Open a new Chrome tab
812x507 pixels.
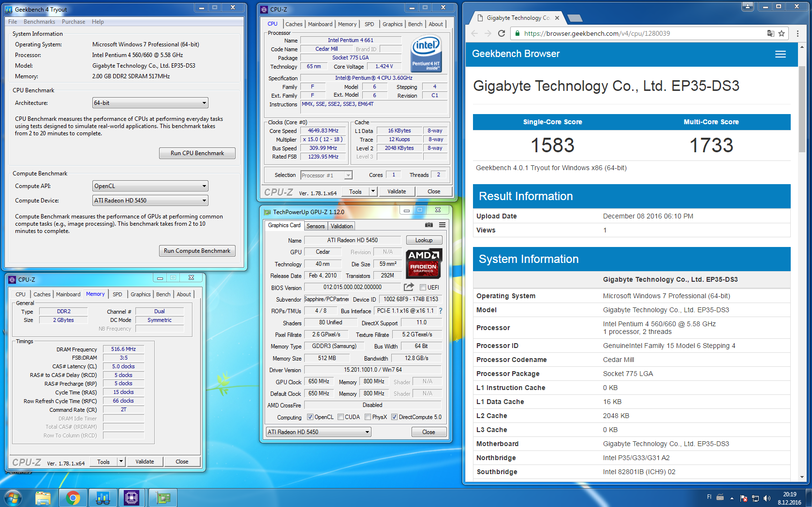click(575, 18)
